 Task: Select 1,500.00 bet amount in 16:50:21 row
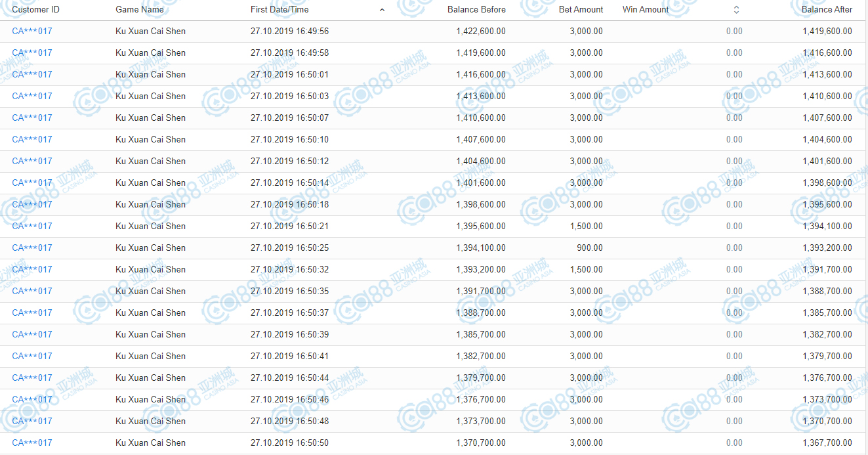tap(587, 227)
